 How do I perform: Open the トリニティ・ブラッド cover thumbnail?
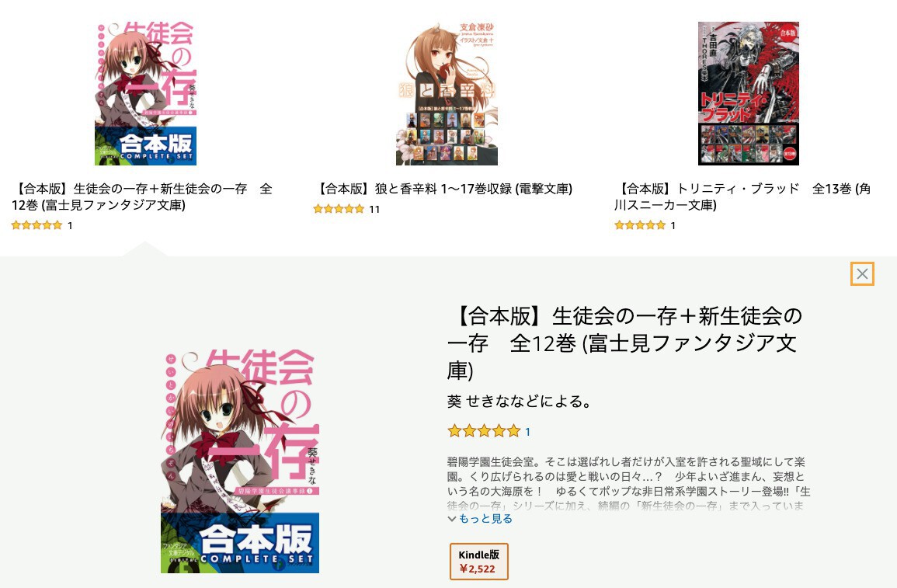[x=748, y=93]
